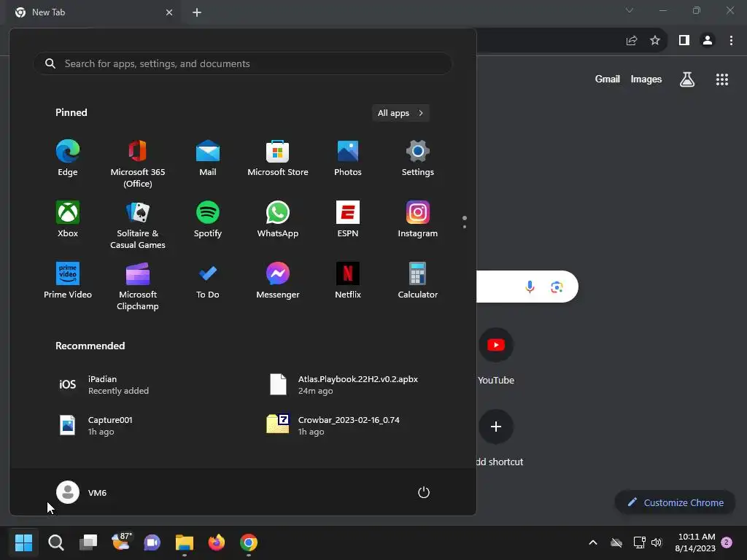
Task: Search by image with Google Lens
Action: 557,287
